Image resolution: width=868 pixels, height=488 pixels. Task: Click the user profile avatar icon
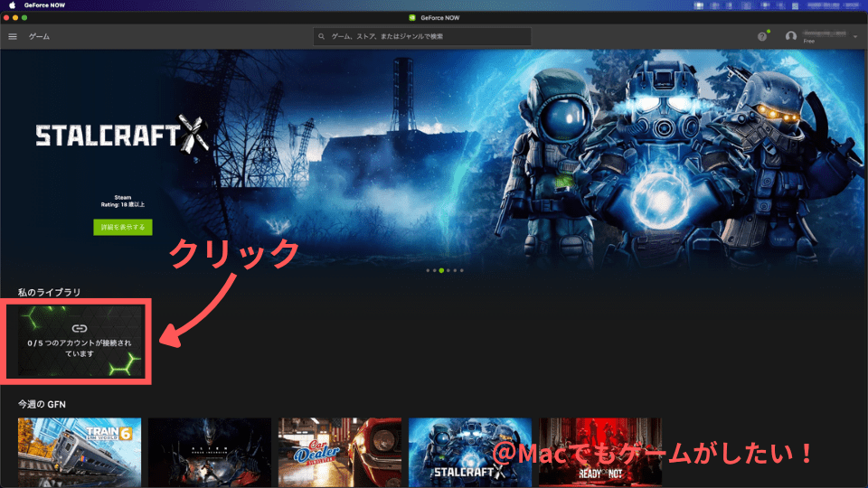point(791,37)
